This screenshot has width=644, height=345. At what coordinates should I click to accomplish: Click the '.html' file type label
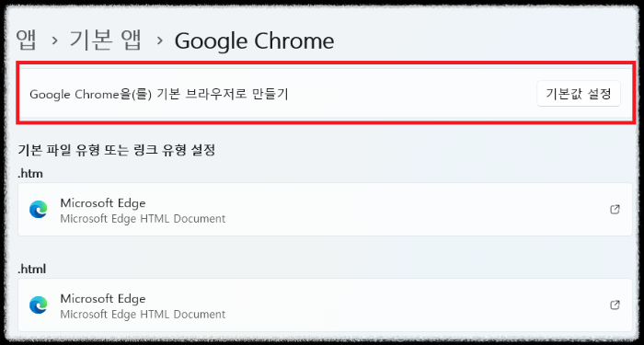point(32,270)
